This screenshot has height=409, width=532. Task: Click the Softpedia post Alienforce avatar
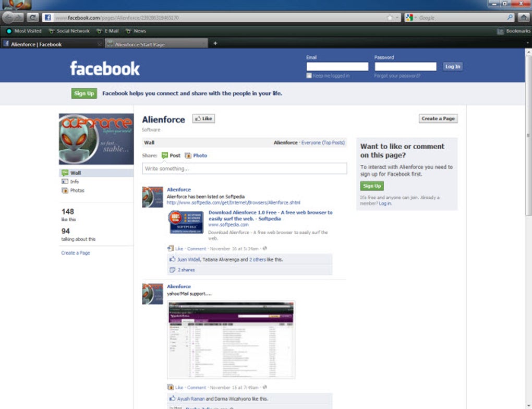tap(152, 197)
